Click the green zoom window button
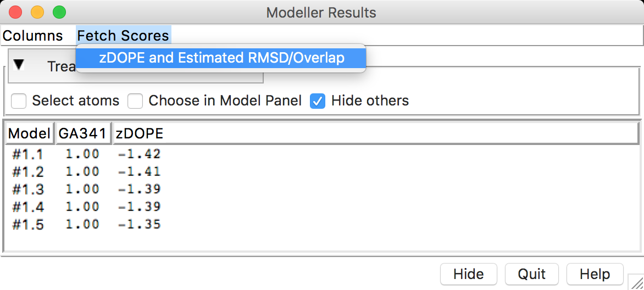The width and height of the screenshot is (644, 290). pyautogui.click(x=59, y=12)
